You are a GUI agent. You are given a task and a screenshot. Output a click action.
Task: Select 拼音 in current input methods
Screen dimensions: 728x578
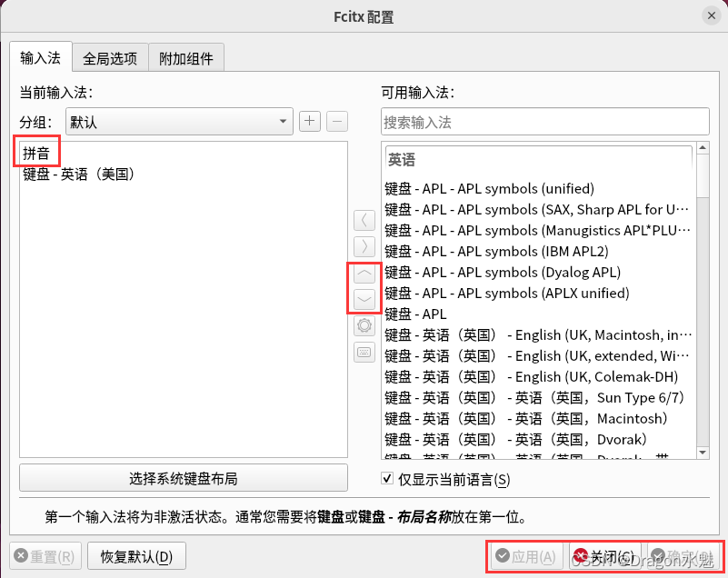coord(184,153)
